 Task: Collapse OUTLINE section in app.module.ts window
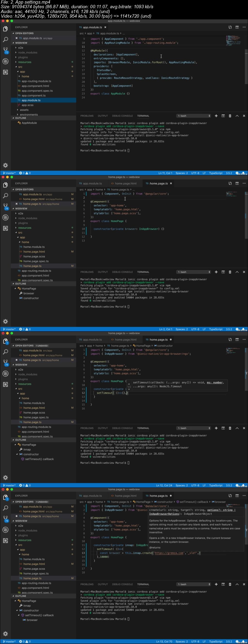pos(21,118)
